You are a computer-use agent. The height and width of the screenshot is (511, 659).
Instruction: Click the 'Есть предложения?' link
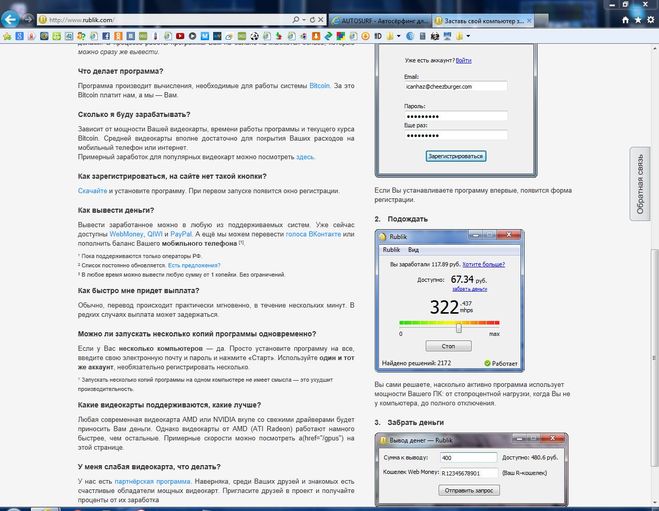pos(194,266)
